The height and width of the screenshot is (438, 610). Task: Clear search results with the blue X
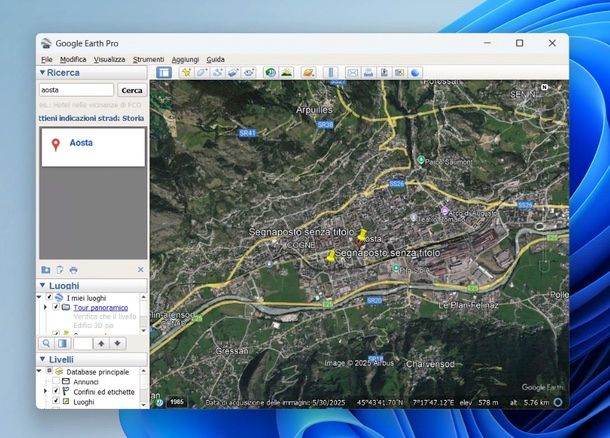coord(140,270)
